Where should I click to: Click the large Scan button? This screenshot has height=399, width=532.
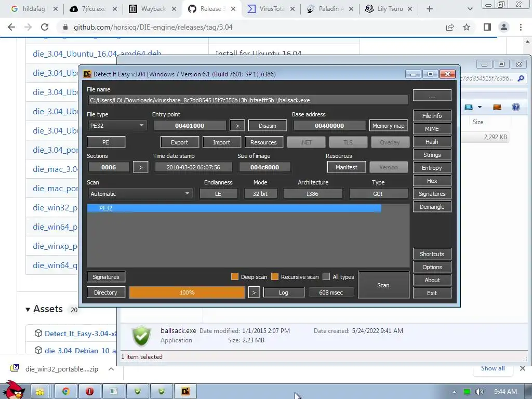(x=383, y=285)
